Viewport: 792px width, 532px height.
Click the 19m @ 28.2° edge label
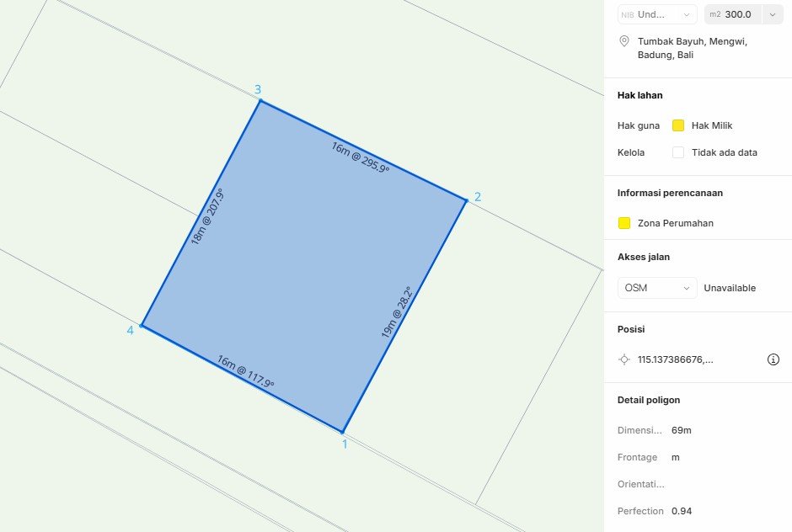point(396,313)
